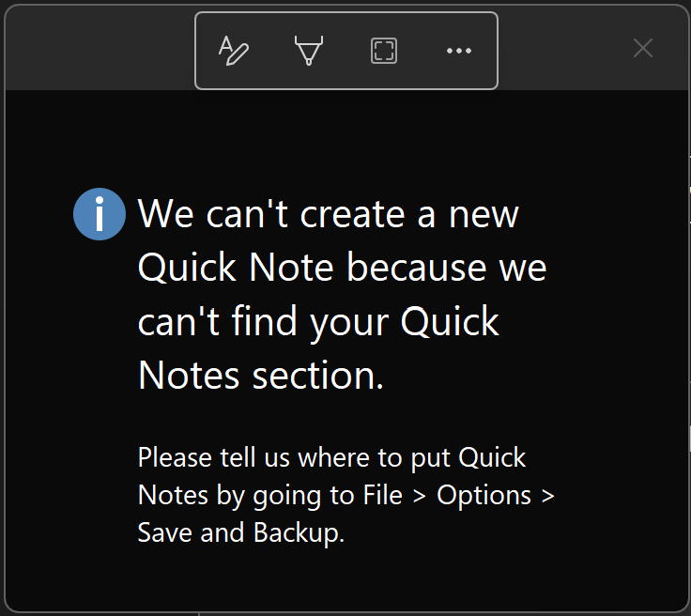The width and height of the screenshot is (691, 616).
Task: Click the 'Notes by going to File > Options >' line
Action: pyautogui.click(x=345, y=495)
